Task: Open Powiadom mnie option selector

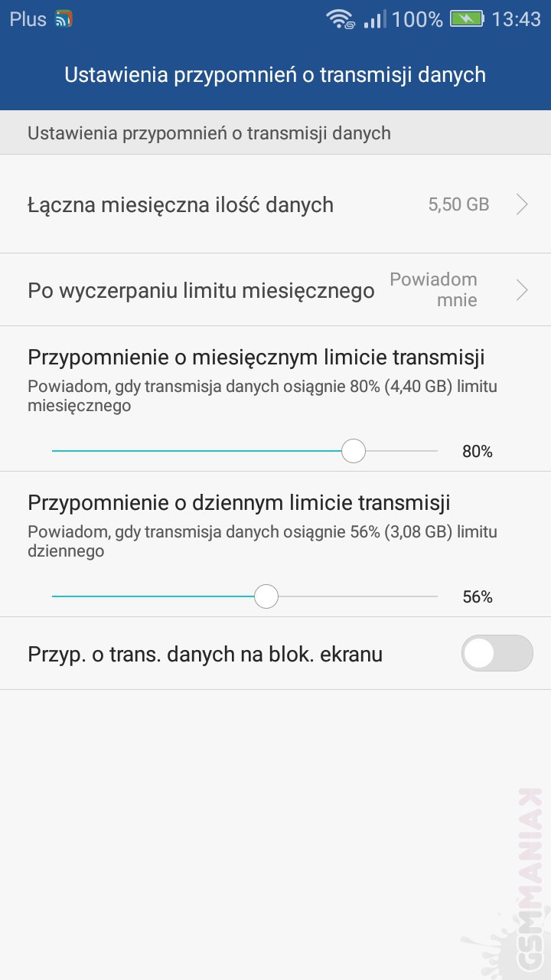Action: 434,290
